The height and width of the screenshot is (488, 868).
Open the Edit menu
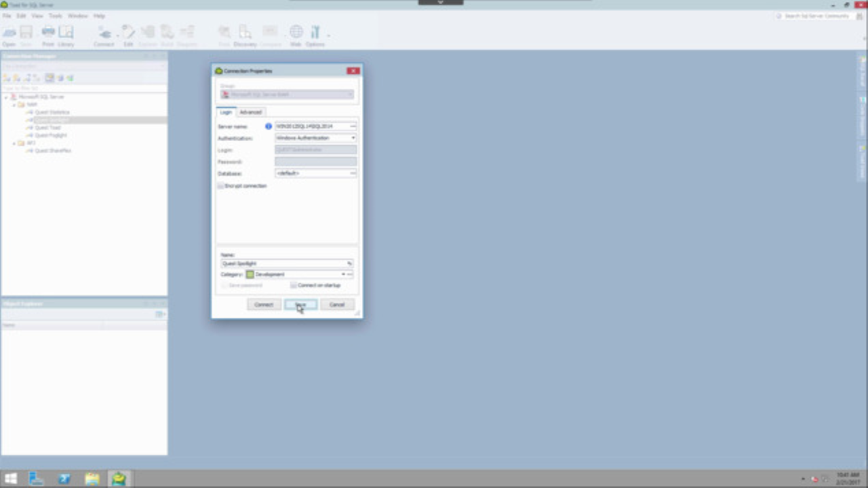click(21, 16)
